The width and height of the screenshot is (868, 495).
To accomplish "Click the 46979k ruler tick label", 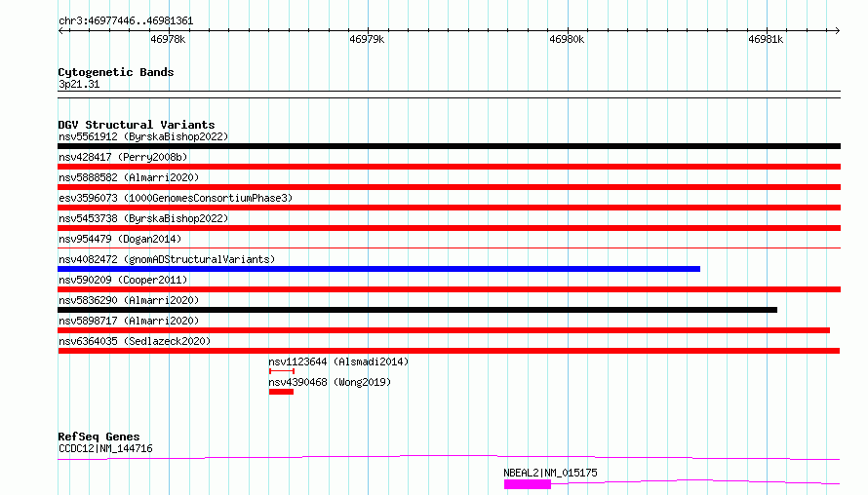I will [367, 39].
